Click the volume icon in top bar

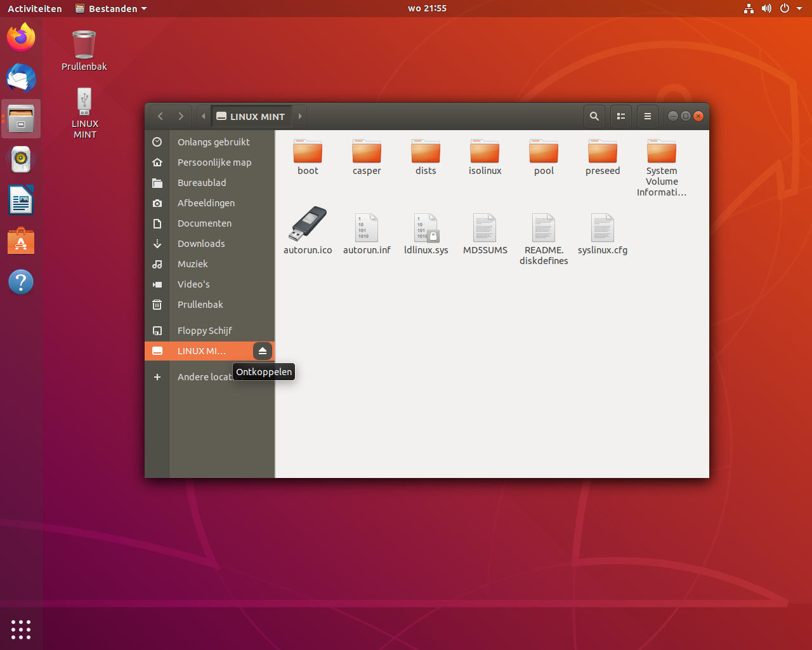click(x=766, y=8)
